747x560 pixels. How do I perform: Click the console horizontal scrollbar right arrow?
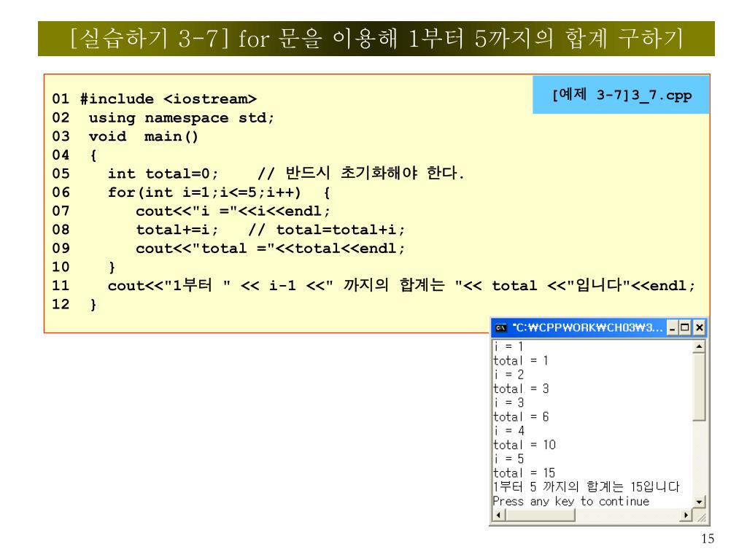point(686,515)
